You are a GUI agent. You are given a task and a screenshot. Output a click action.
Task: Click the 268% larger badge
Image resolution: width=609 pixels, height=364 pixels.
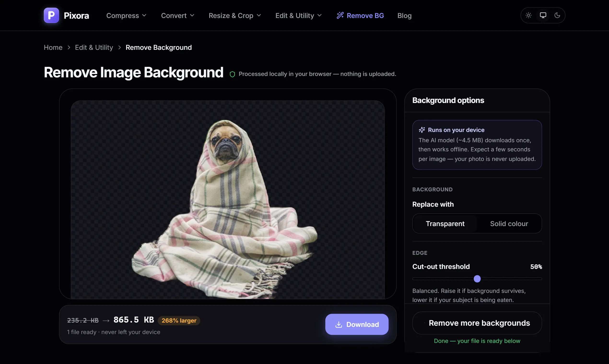click(179, 320)
